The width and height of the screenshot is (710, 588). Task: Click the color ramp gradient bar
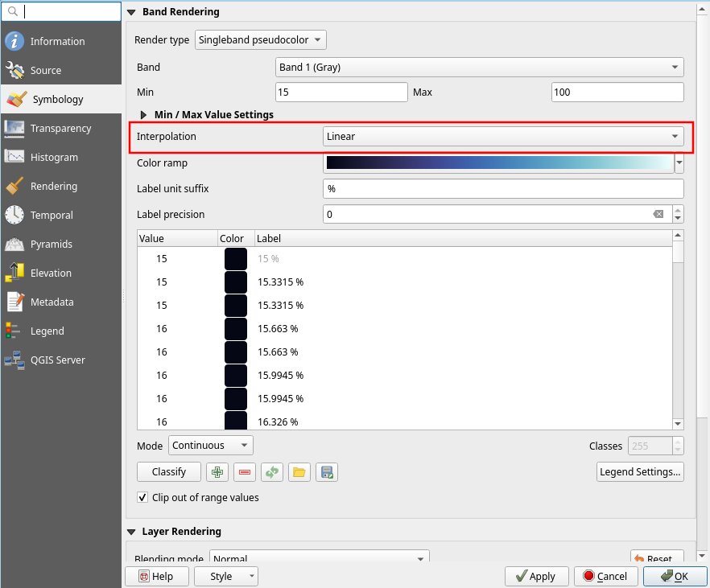point(498,162)
